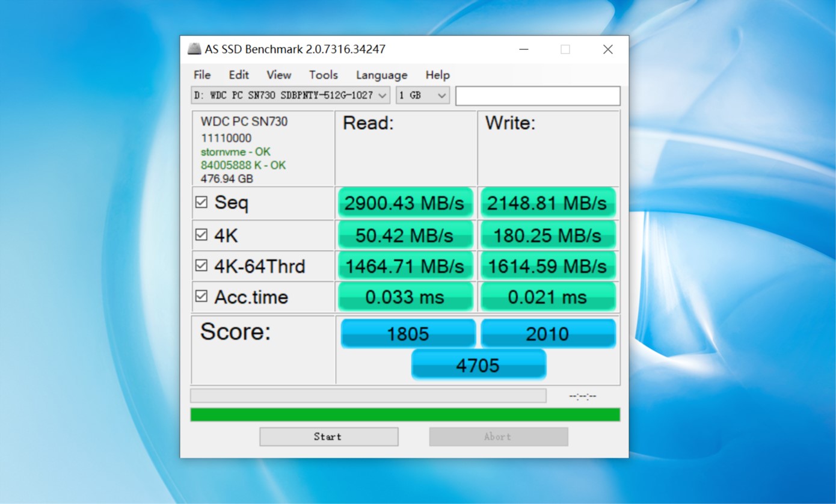Image resolution: width=836 pixels, height=504 pixels.
Task: Open the Tools menu
Action: (x=323, y=75)
